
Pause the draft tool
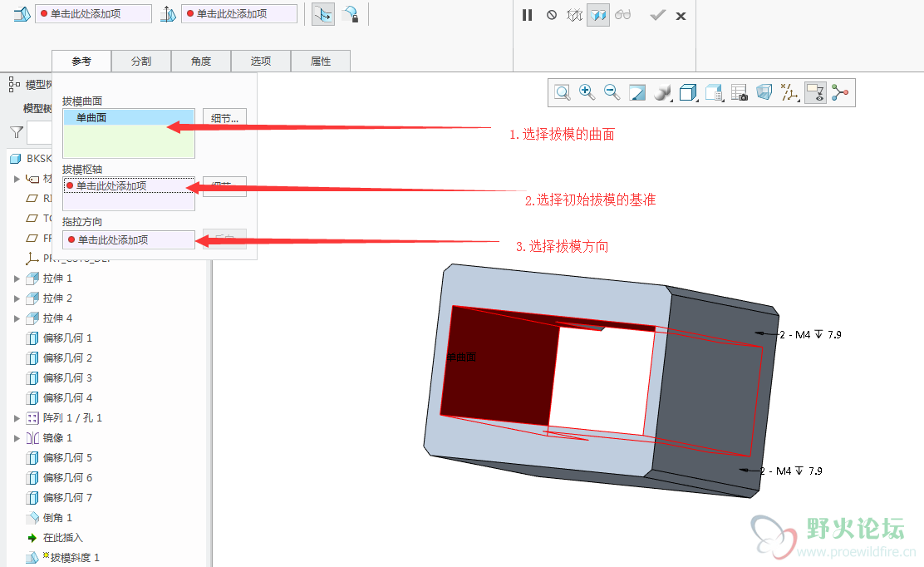pyautogui.click(x=528, y=15)
